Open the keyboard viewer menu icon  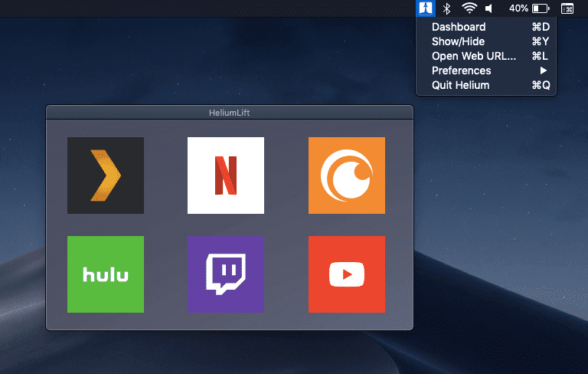[x=567, y=8]
